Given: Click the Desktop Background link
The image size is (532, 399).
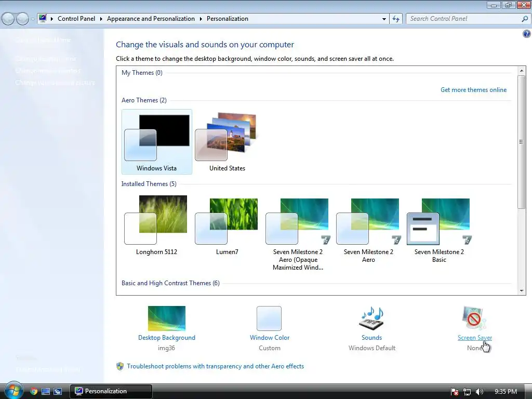Looking at the screenshot, I should (x=167, y=338).
